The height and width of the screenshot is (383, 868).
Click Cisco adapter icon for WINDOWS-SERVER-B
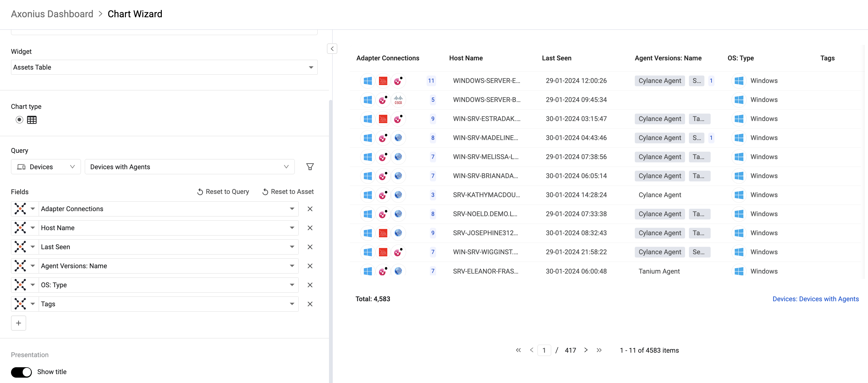click(398, 100)
